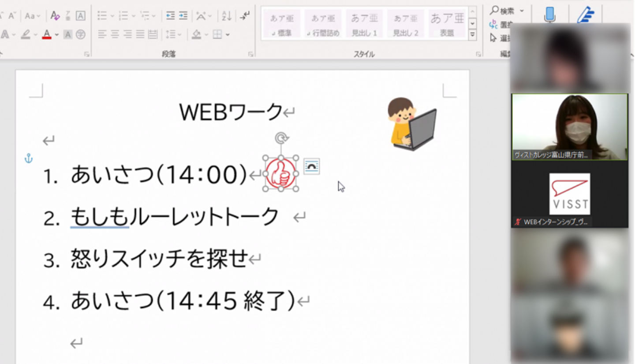This screenshot has height=364, width=635.
Task: Toggle show/hide paragraph marks
Action: 245,16
